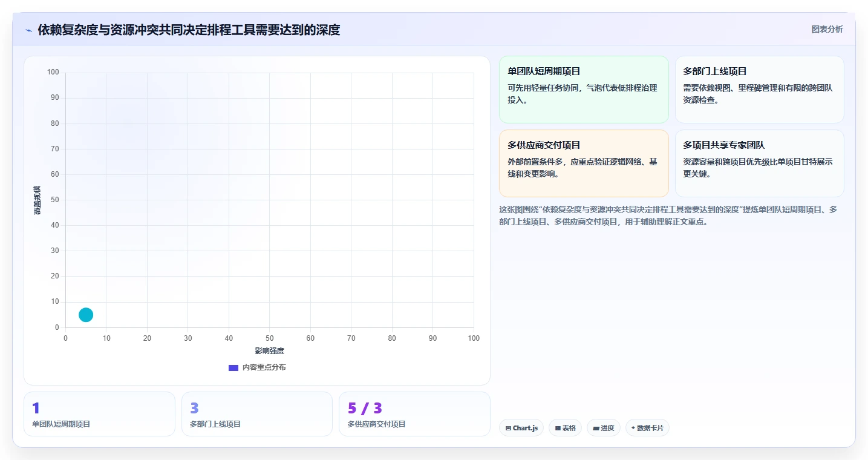
Task: Click the summary paragraph starting 这张图围绕
Action: 668,215
